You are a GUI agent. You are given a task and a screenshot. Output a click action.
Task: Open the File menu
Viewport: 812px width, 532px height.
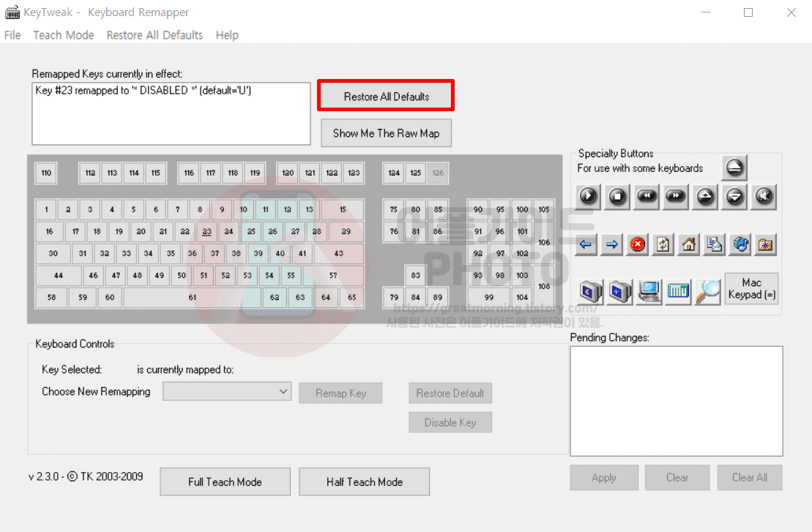[x=12, y=35]
